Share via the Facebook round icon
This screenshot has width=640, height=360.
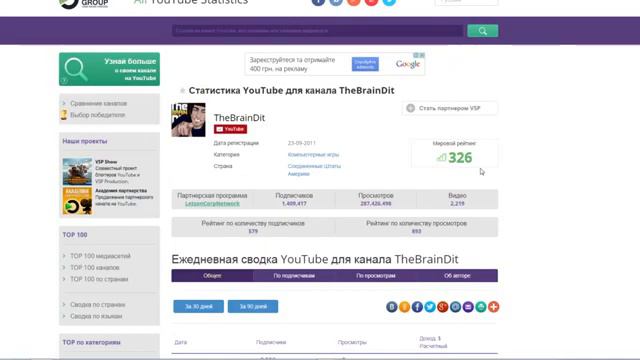(x=417, y=307)
